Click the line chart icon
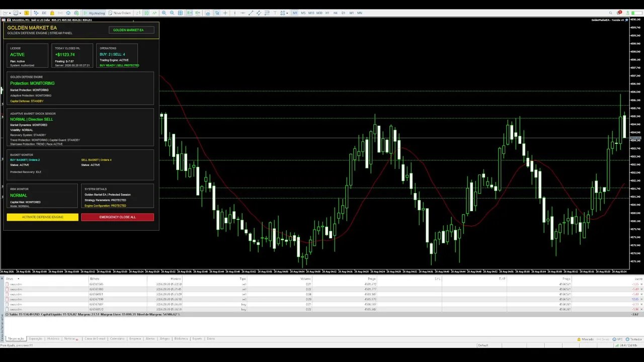Image resolution: width=644 pixels, height=362 pixels. pyautogui.click(x=154, y=13)
